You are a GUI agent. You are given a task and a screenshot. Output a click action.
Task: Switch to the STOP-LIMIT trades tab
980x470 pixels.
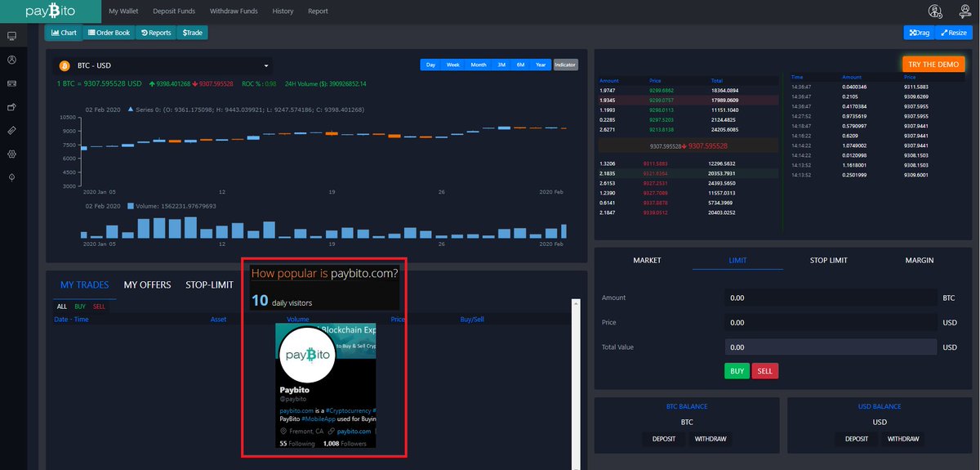click(x=210, y=284)
